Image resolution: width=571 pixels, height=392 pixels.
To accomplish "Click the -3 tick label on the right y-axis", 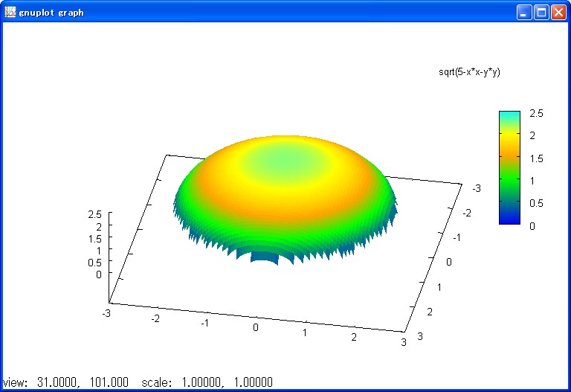I will 477,188.
